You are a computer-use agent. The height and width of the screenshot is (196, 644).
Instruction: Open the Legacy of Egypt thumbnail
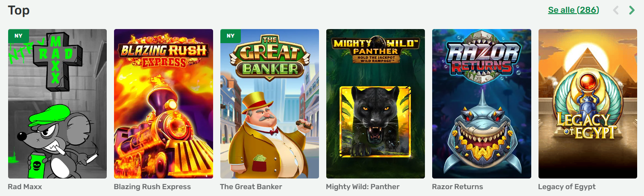point(588,104)
